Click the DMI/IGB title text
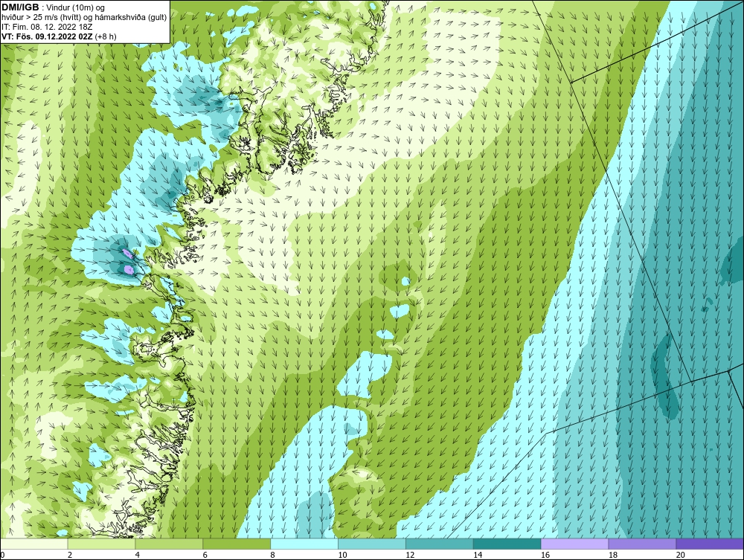Viewport: 744px width, 560px height. [20, 7]
